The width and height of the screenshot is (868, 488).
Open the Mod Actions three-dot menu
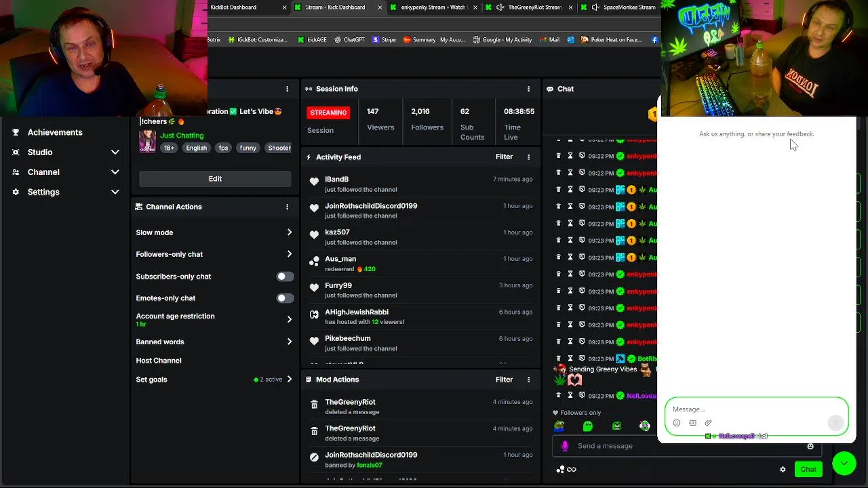[x=528, y=380]
